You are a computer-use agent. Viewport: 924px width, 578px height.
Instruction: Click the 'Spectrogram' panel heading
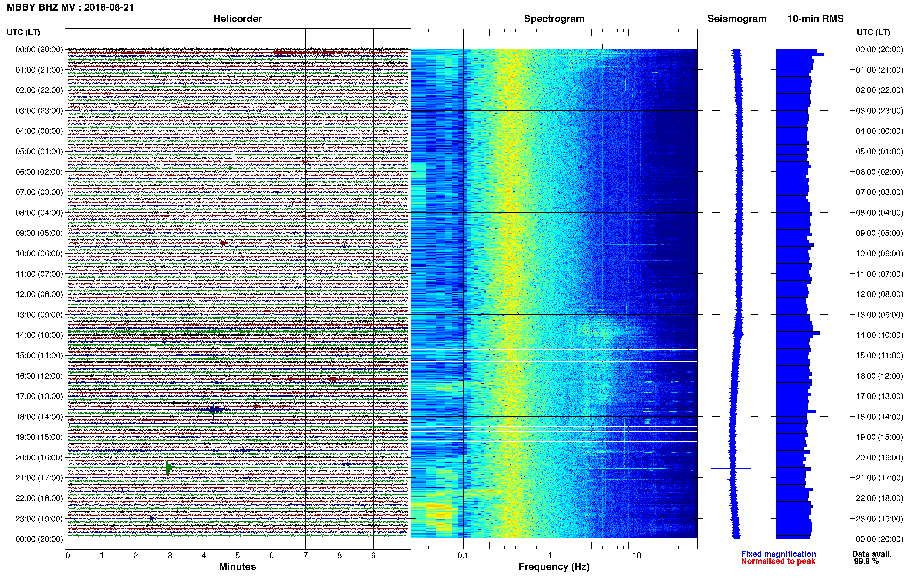[x=554, y=19]
